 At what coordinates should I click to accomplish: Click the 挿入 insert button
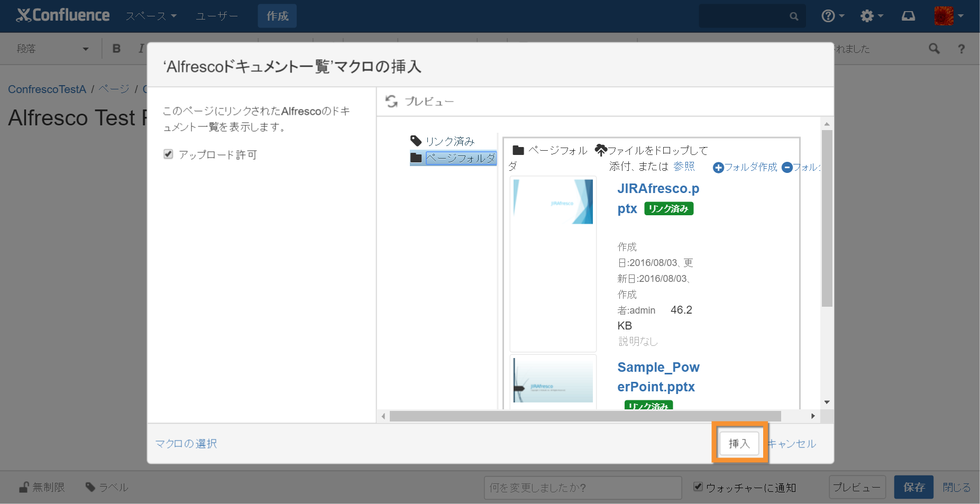click(x=739, y=443)
